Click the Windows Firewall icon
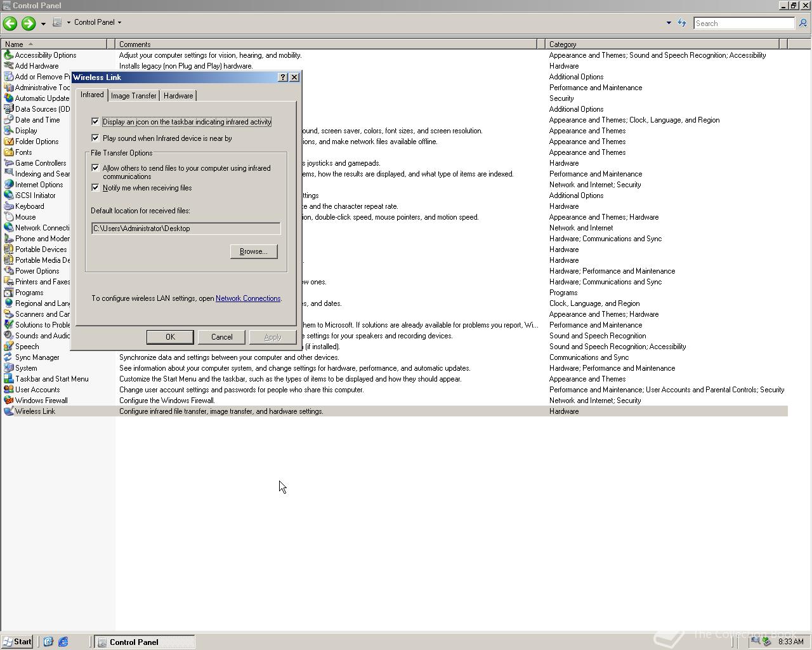Viewport: 812px width, 650px height. [8, 401]
